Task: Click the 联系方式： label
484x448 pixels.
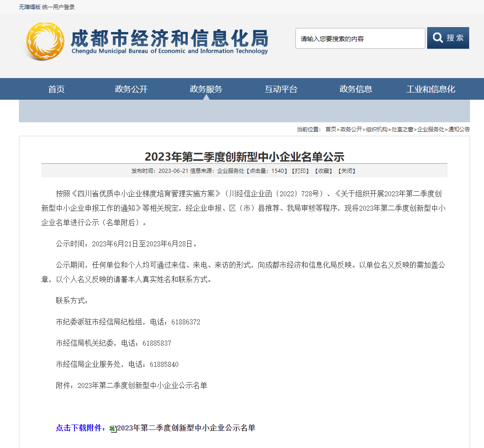Action: pyautogui.click(x=72, y=301)
